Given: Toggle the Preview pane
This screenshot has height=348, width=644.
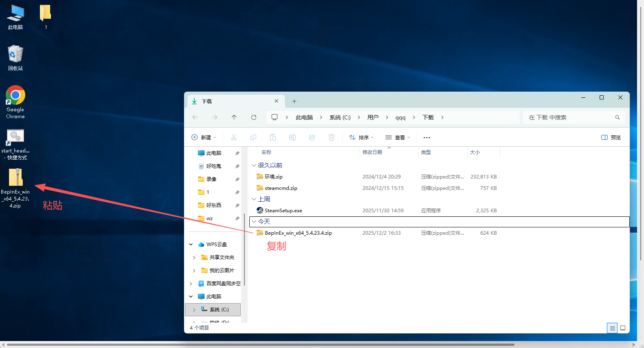Looking at the screenshot, I should [611, 138].
